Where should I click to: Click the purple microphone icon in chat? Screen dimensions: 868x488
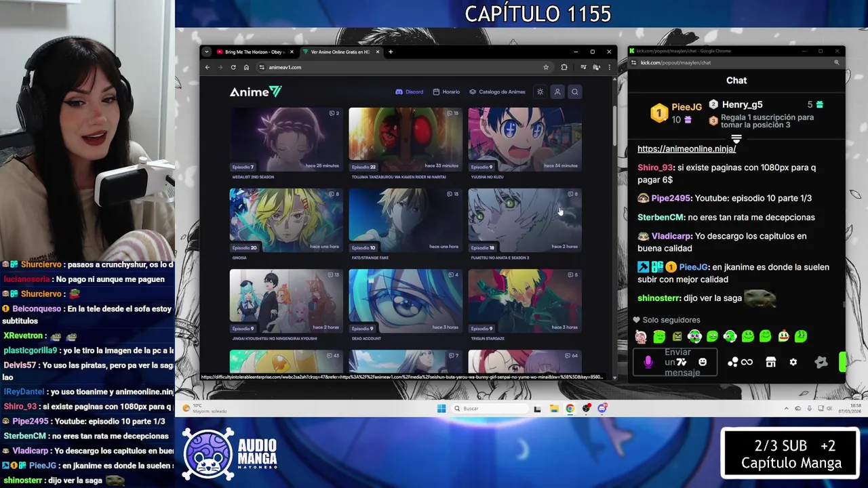(648, 363)
